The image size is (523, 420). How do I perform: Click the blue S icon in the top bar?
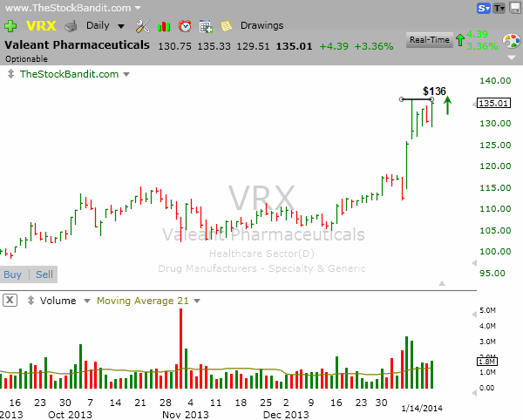[x=483, y=8]
